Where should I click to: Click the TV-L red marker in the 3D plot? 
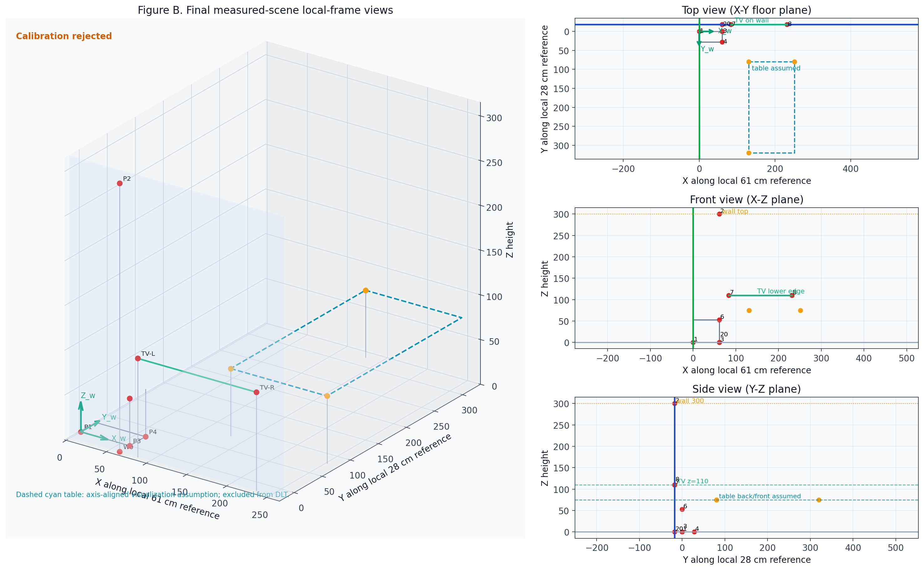pyautogui.click(x=138, y=359)
